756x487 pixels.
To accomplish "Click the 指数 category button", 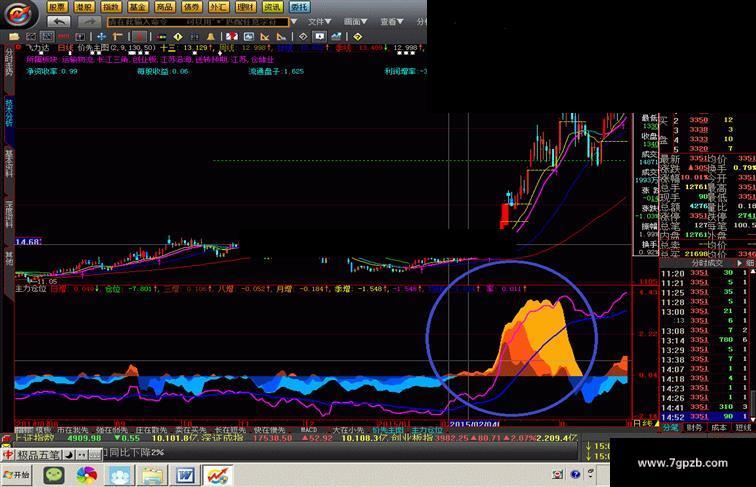I will click(x=111, y=7).
